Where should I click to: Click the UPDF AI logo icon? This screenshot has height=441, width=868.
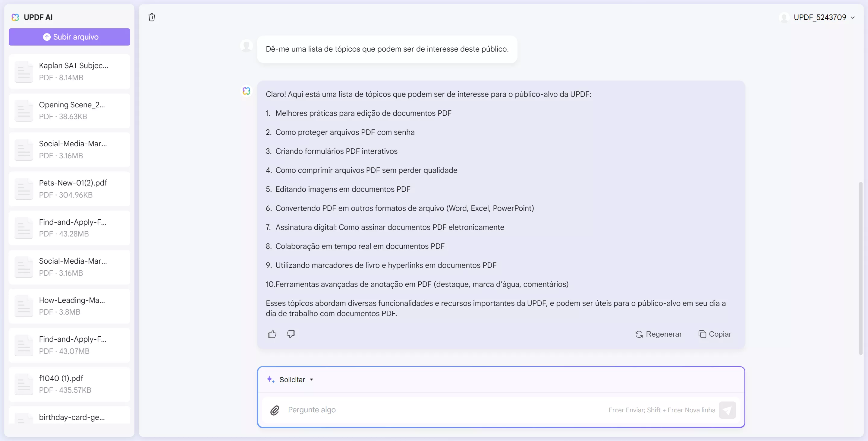click(x=15, y=17)
